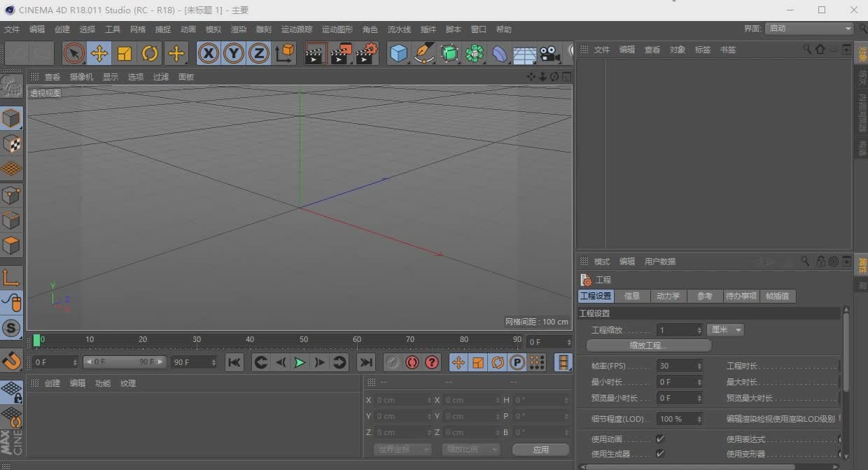The height and width of the screenshot is (470, 868).
Task: Open Render Settings gear clapperboard icon
Action: pyautogui.click(x=367, y=53)
